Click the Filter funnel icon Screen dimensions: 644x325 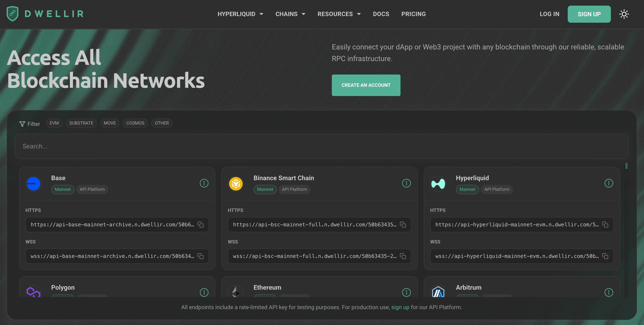click(22, 124)
